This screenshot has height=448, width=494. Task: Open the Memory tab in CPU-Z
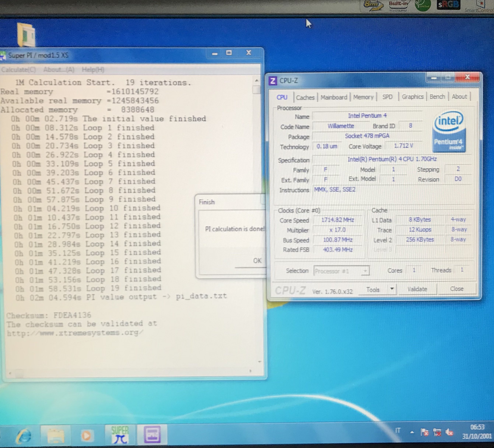pos(363,97)
